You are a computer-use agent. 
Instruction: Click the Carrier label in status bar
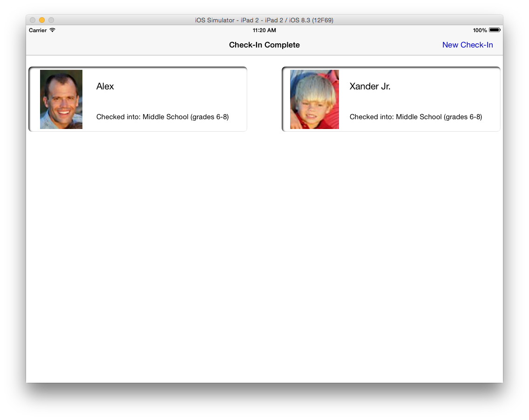coord(38,30)
